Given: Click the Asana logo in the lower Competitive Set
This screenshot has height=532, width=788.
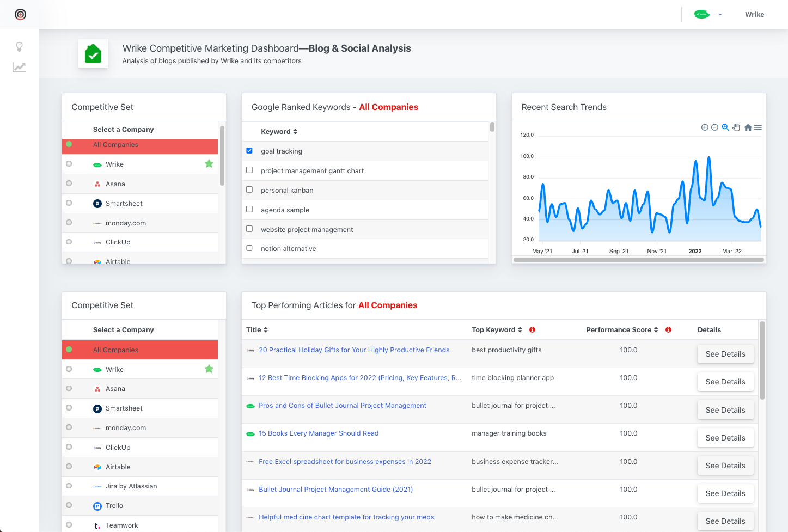Looking at the screenshot, I should click(x=97, y=389).
